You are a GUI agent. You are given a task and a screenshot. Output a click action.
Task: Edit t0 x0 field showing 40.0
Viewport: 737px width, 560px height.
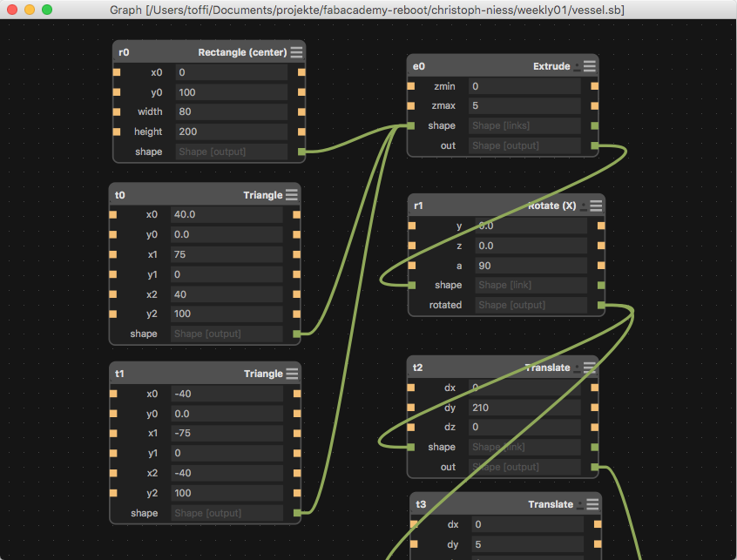click(227, 214)
